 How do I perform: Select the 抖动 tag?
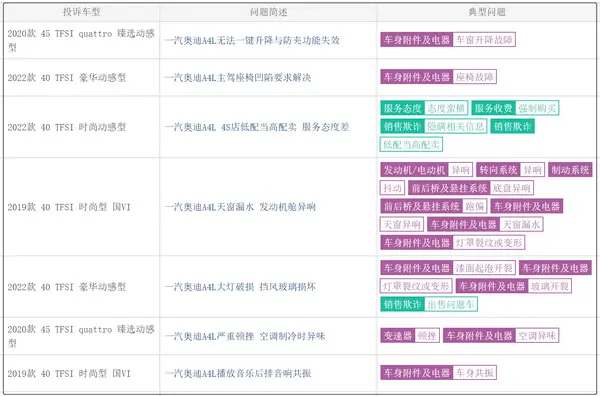[x=393, y=188]
